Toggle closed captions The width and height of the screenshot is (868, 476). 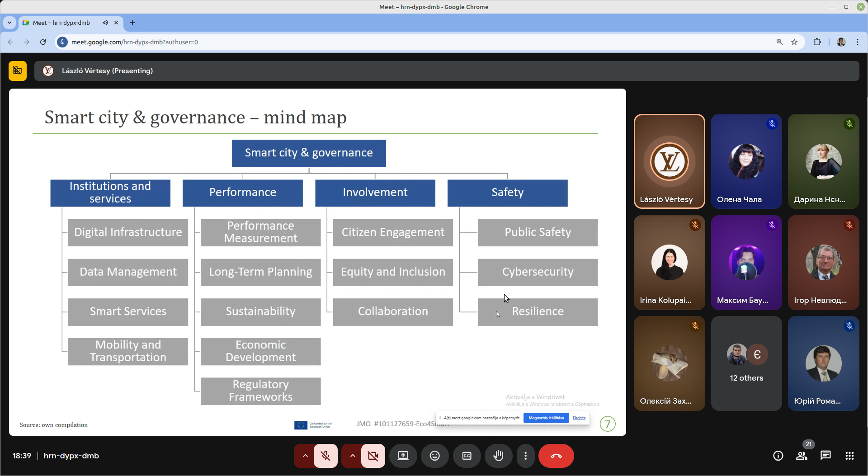tap(467, 456)
